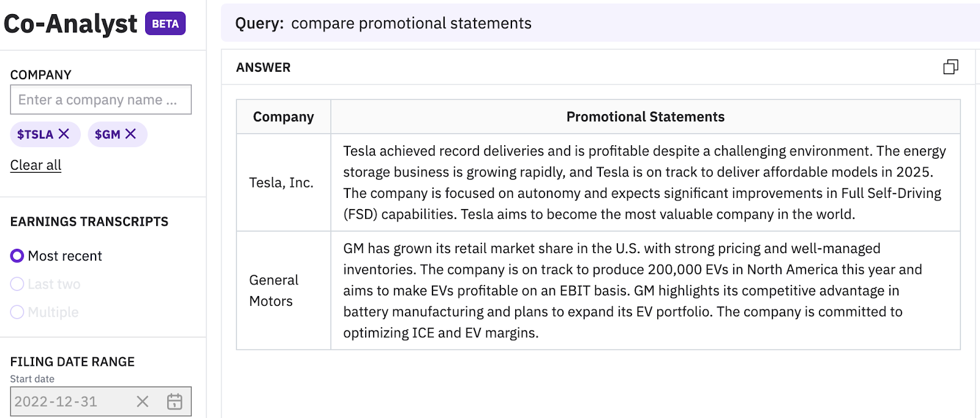
Task: Copy the answer with the copy icon
Action: pyautogui.click(x=951, y=67)
